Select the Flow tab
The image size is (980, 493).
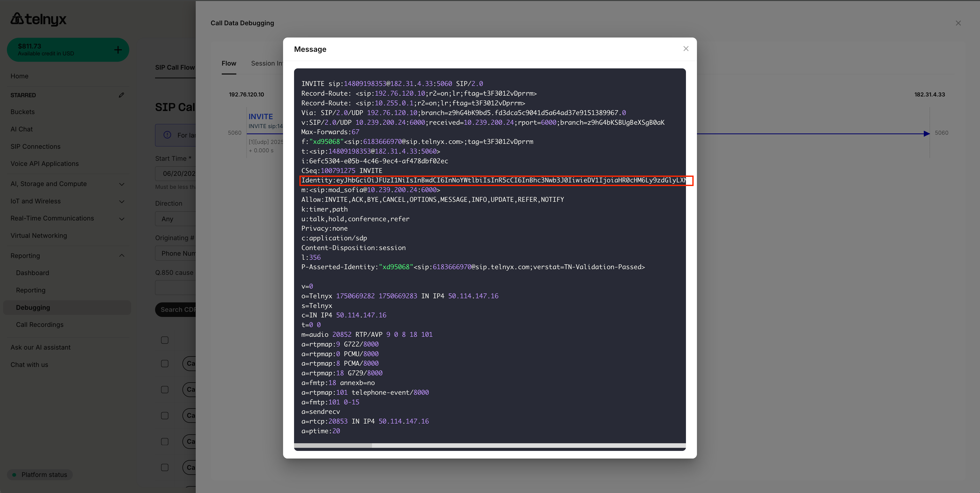pyautogui.click(x=229, y=64)
